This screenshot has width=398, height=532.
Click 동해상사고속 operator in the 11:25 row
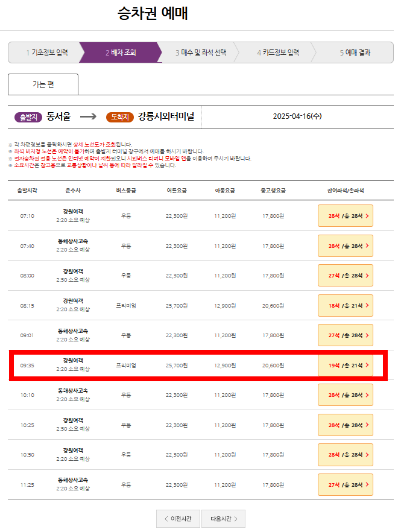73,480
